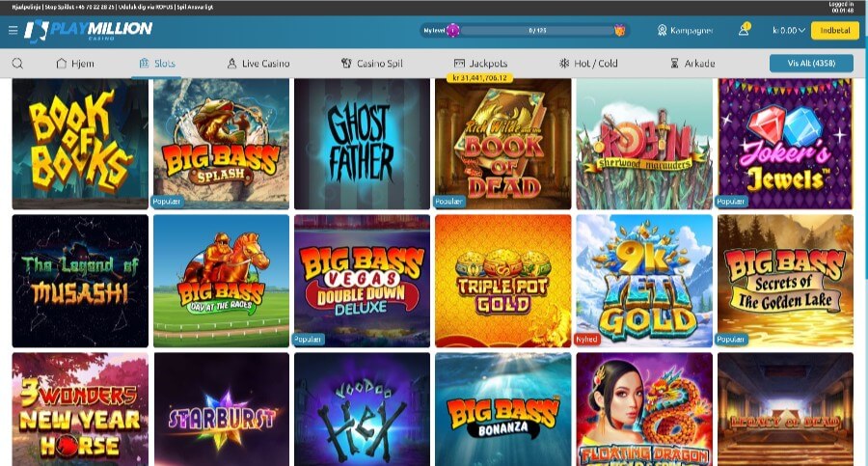
Task: Expand the kr 0.00 balance dropdown
Action: [788, 31]
